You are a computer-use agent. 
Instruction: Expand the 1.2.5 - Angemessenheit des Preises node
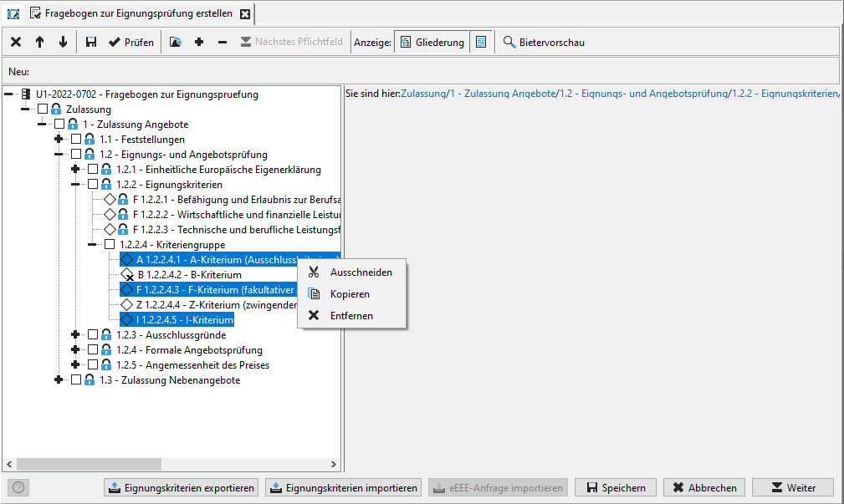[75, 365]
